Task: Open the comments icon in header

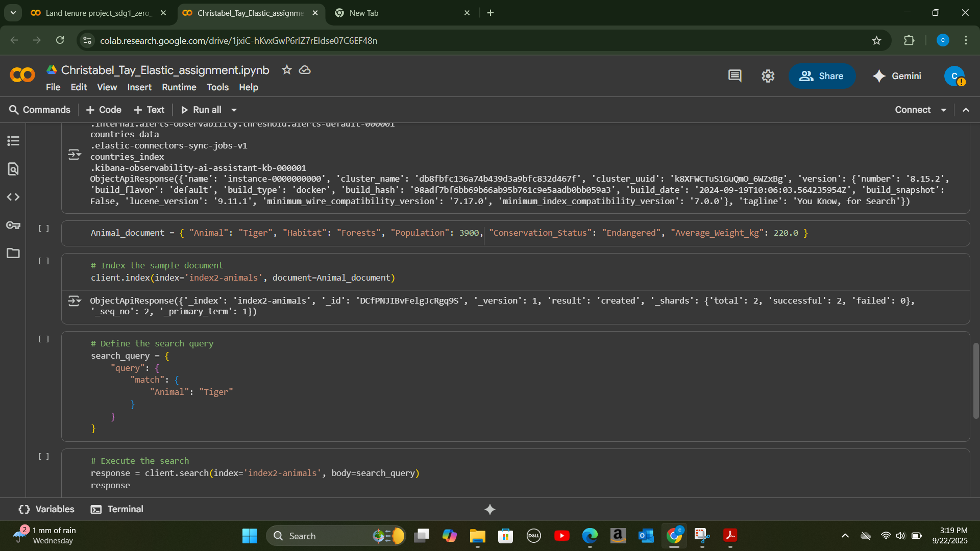Action: click(734, 76)
